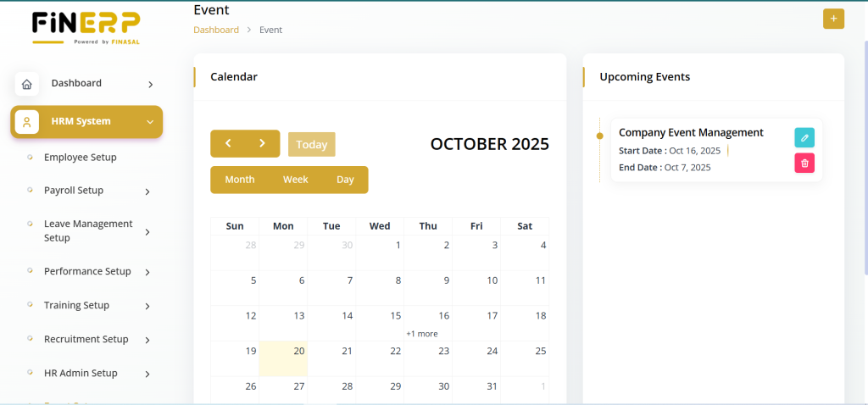Click the plus icon to add event

833,19
